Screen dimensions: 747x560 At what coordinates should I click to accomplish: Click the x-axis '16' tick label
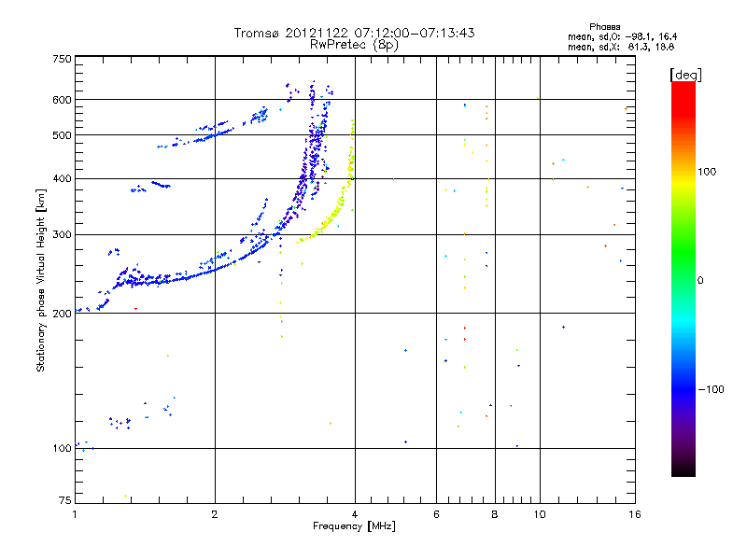[635, 514]
